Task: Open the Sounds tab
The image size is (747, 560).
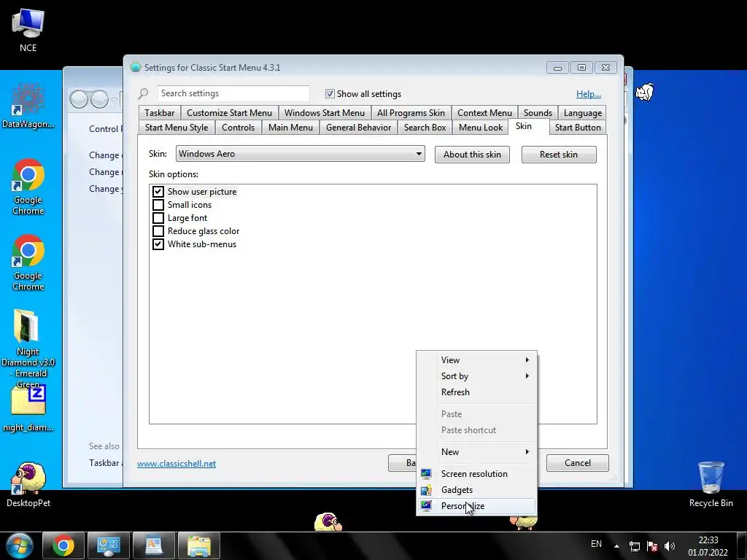Action: [538, 113]
